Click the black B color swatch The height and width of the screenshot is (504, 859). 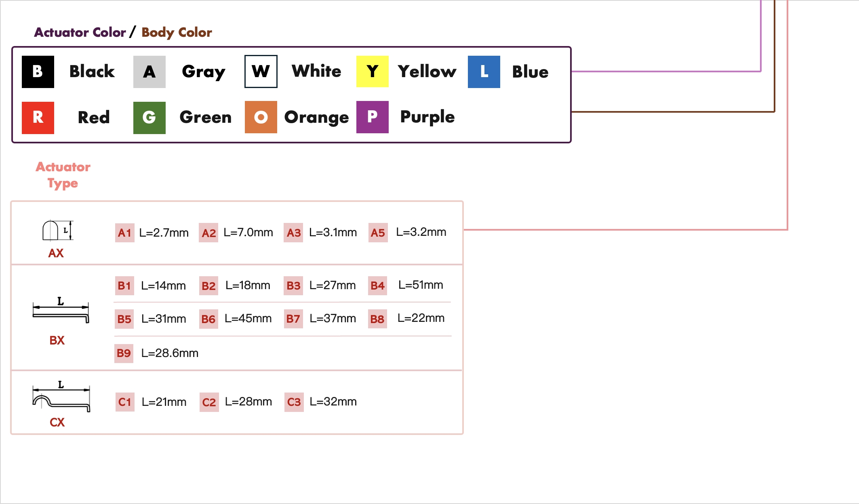pos(38,72)
